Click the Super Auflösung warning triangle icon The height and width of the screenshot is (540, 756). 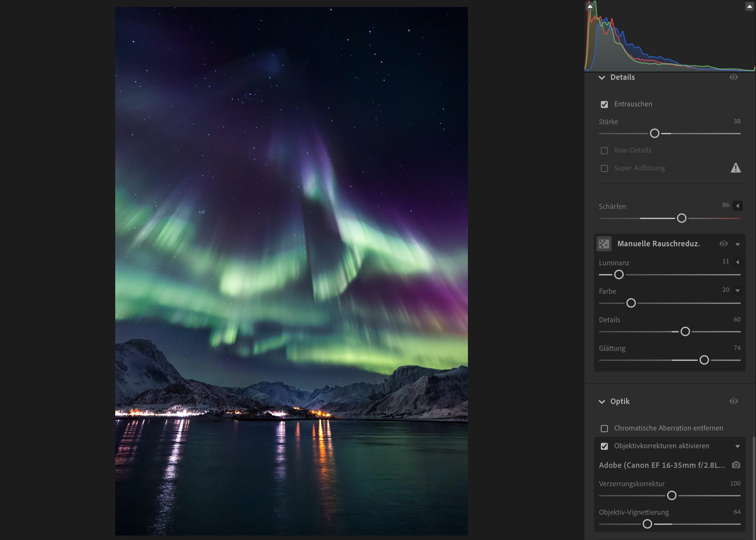(x=735, y=168)
